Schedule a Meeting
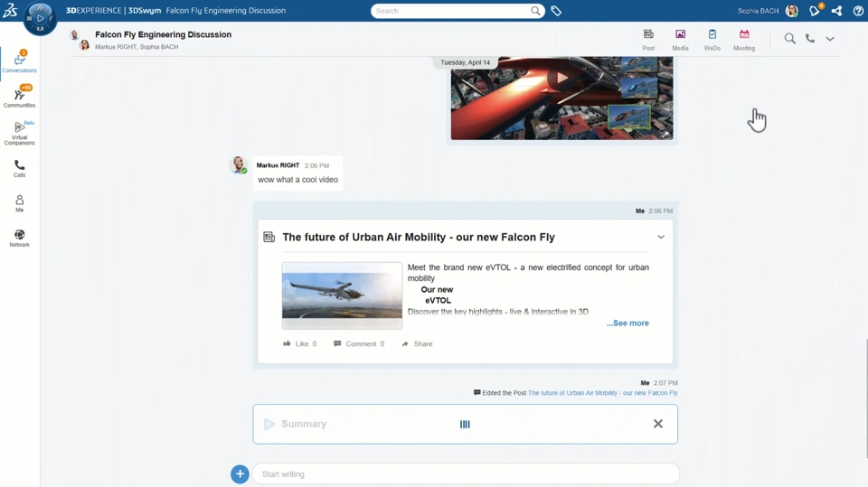 pos(744,40)
